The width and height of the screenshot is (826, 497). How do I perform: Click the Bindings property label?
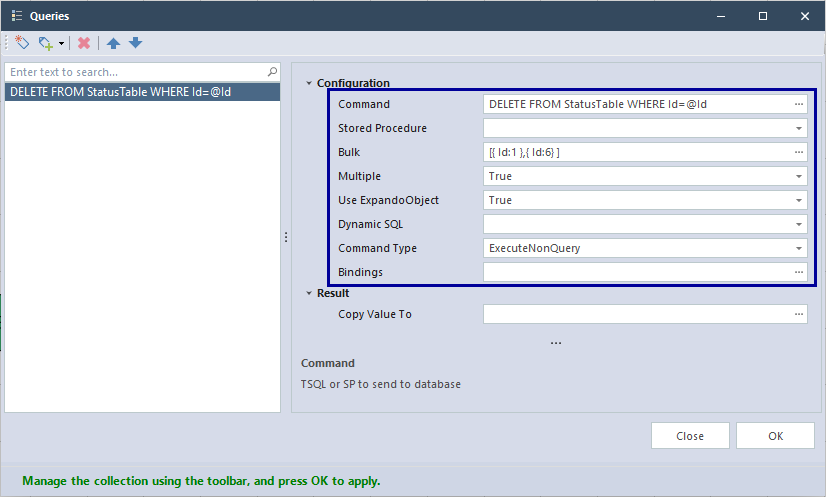click(360, 272)
